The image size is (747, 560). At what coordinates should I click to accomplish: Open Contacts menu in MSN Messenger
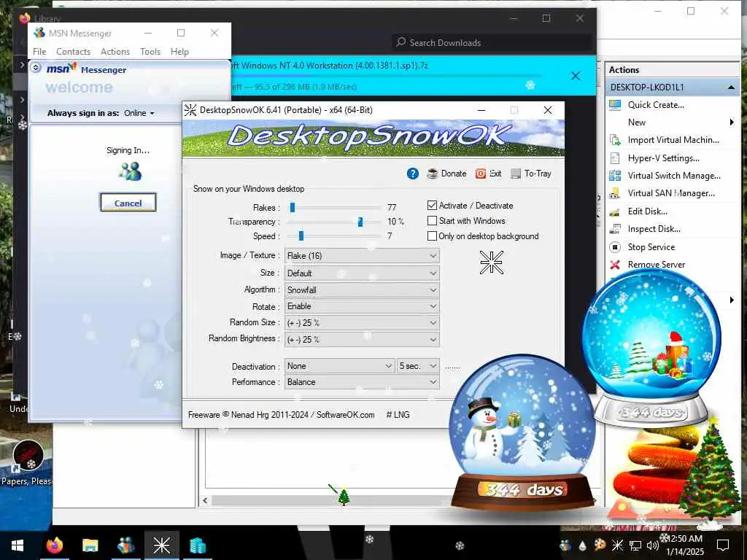[74, 52]
